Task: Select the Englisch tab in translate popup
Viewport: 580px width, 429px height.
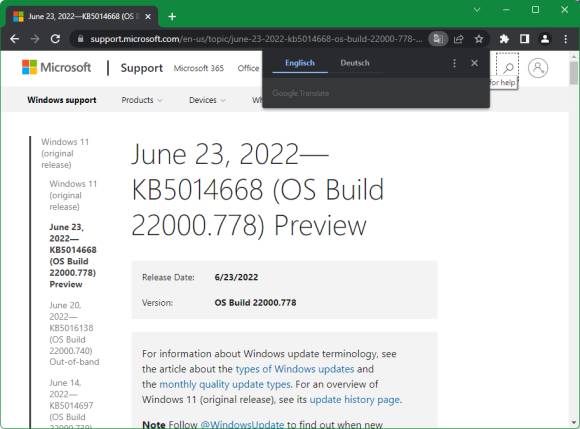Action: click(300, 63)
